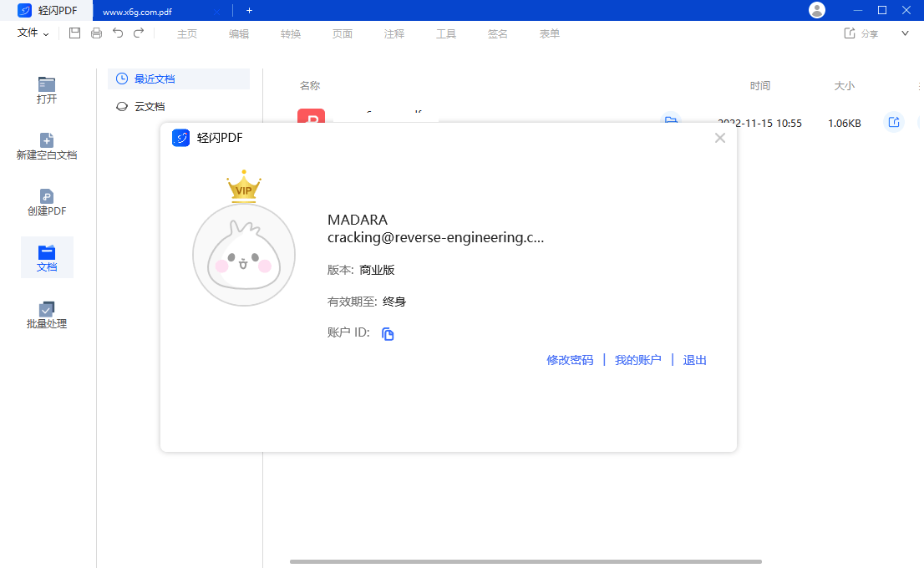
Task: Select the 批量处理 icon in the sidebar
Action: click(x=46, y=311)
